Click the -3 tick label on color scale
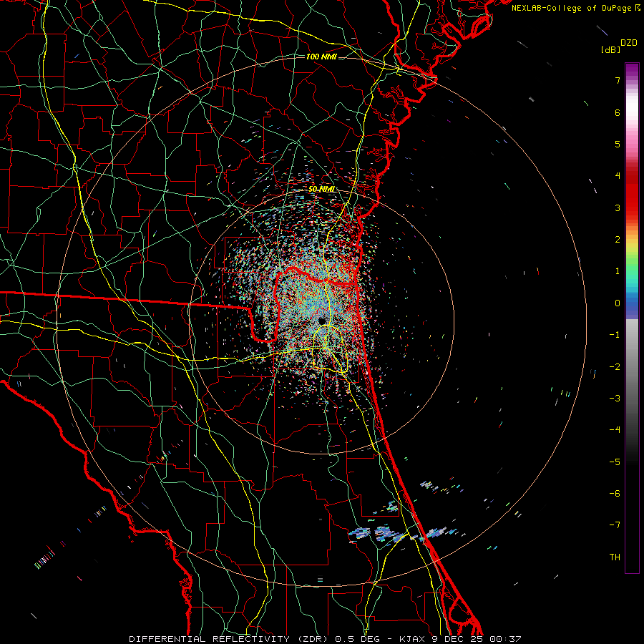 point(615,399)
